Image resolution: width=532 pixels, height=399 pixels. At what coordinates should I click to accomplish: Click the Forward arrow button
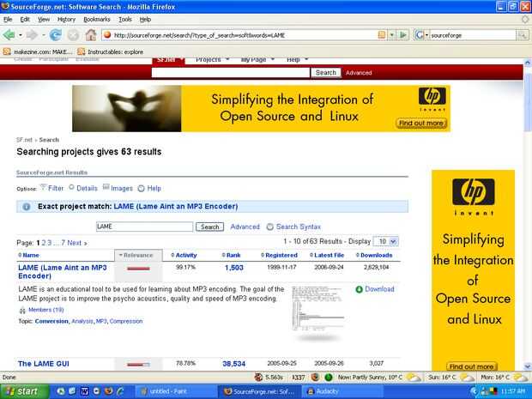tap(32, 35)
